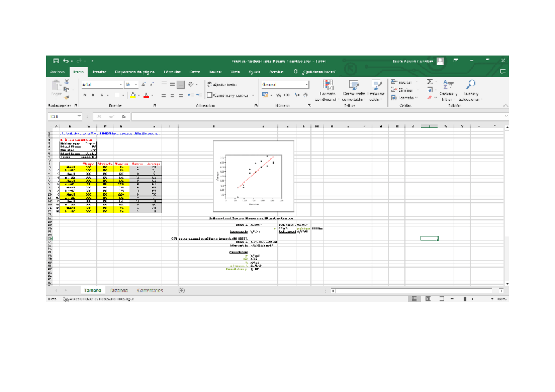The width and height of the screenshot is (555, 392).
Task: Click the Save icon in quick access toolbar
Action: click(x=56, y=61)
